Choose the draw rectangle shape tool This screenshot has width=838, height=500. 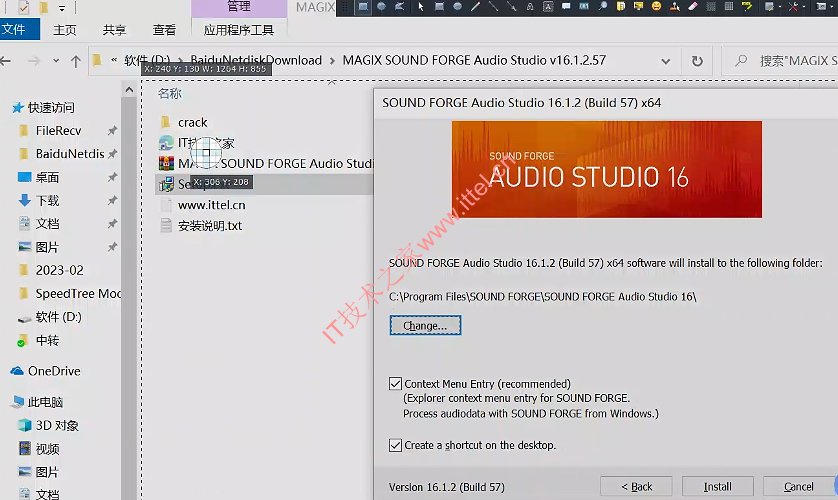coord(439,6)
